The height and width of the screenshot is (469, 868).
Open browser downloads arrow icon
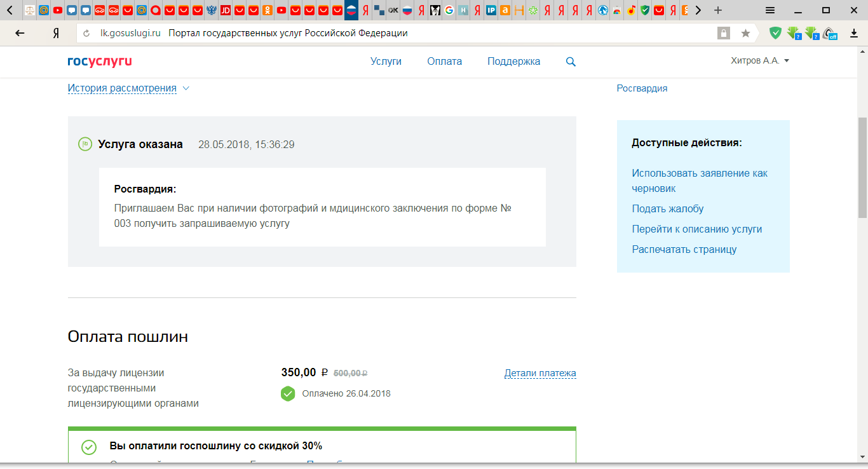point(853,33)
